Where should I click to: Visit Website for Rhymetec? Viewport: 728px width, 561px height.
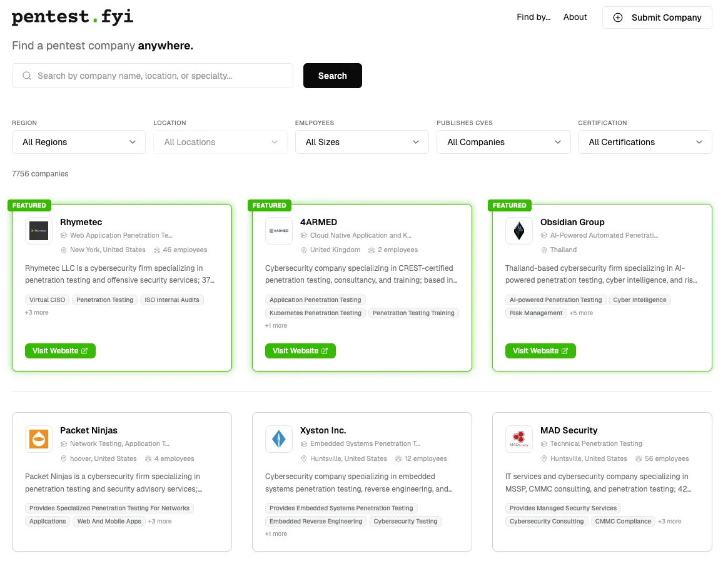tap(61, 351)
